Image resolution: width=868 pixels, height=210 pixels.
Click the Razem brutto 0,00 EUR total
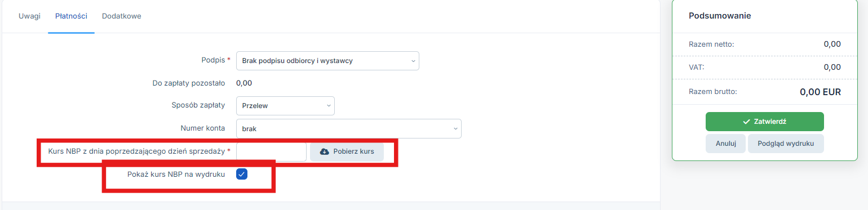pyautogui.click(x=820, y=91)
